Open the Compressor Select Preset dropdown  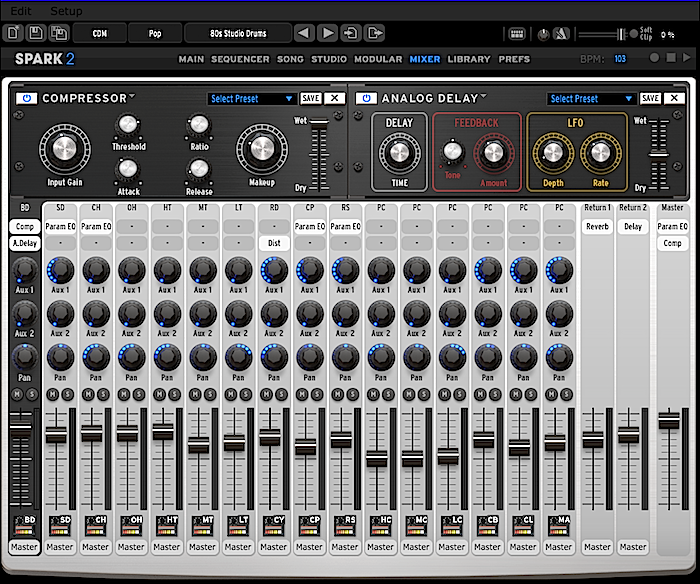[x=252, y=98]
